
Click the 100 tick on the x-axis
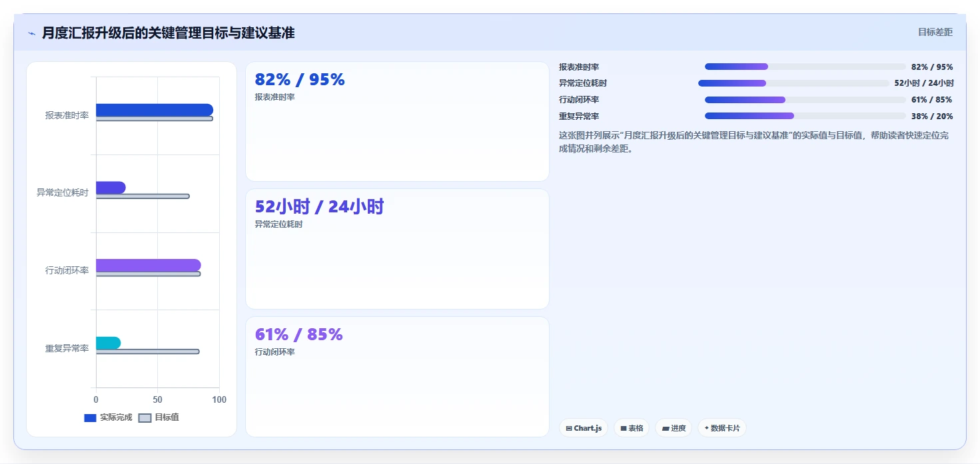click(219, 400)
